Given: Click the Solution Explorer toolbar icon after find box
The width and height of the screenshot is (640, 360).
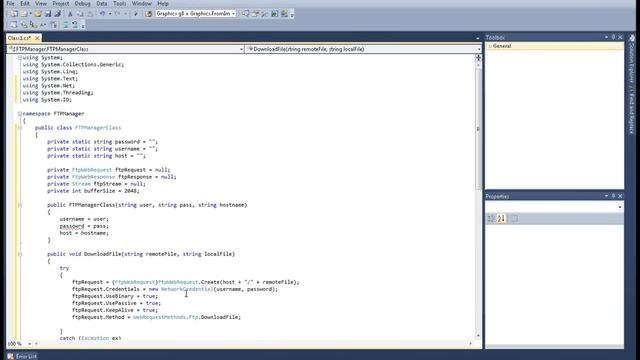Looking at the screenshot, I should click(245, 14).
